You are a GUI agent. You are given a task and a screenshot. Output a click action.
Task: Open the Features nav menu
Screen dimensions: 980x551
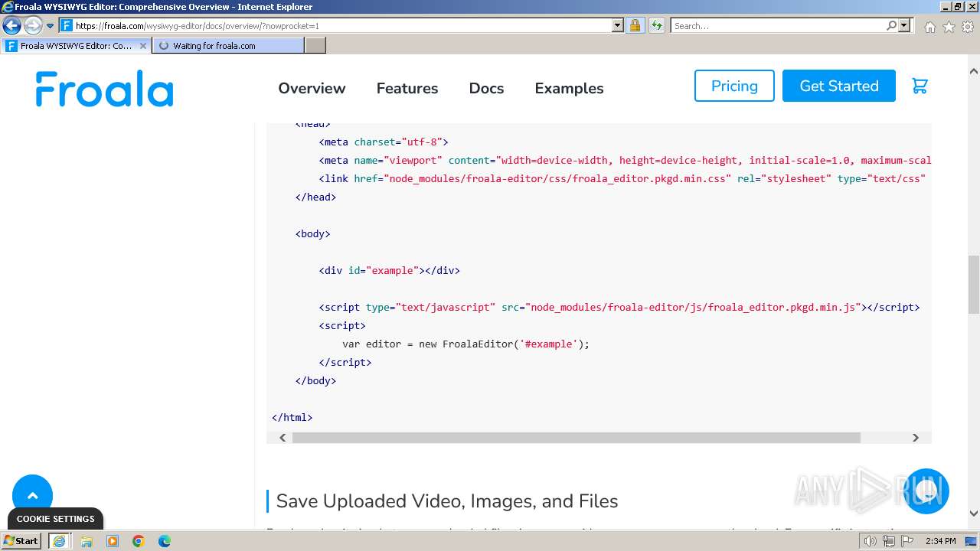coord(407,89)
